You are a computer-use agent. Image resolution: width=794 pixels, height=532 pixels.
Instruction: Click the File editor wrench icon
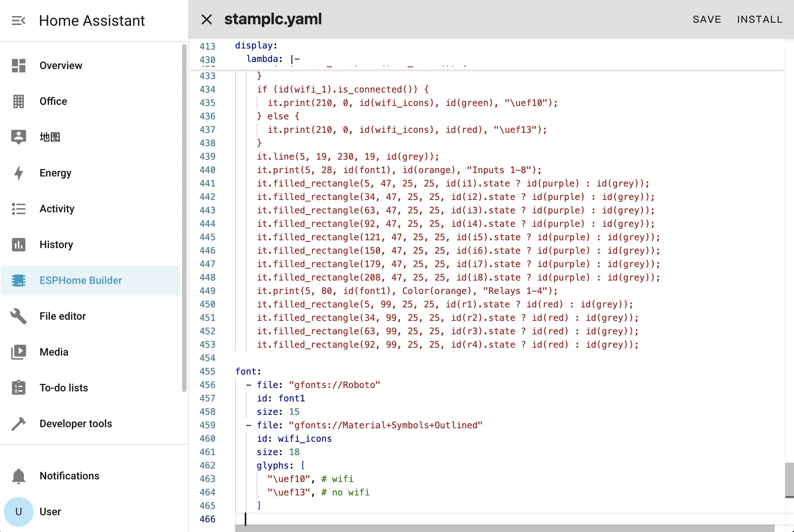click(x=18, y=316)
